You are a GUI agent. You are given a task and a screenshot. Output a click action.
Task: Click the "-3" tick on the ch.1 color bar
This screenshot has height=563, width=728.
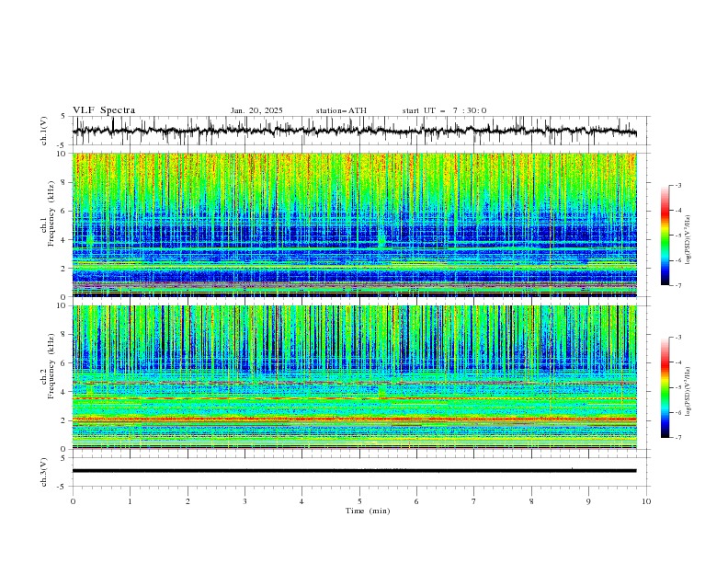(x=678, y=185)
